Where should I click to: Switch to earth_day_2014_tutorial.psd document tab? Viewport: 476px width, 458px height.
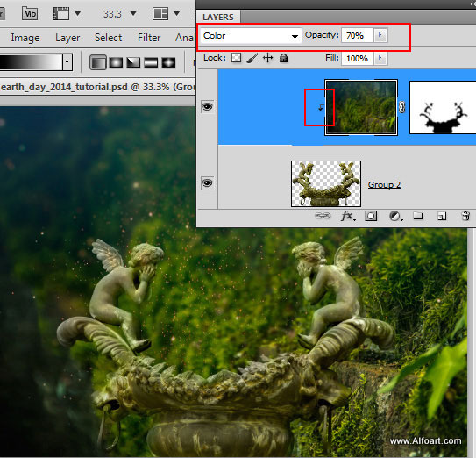pos(98,87)
